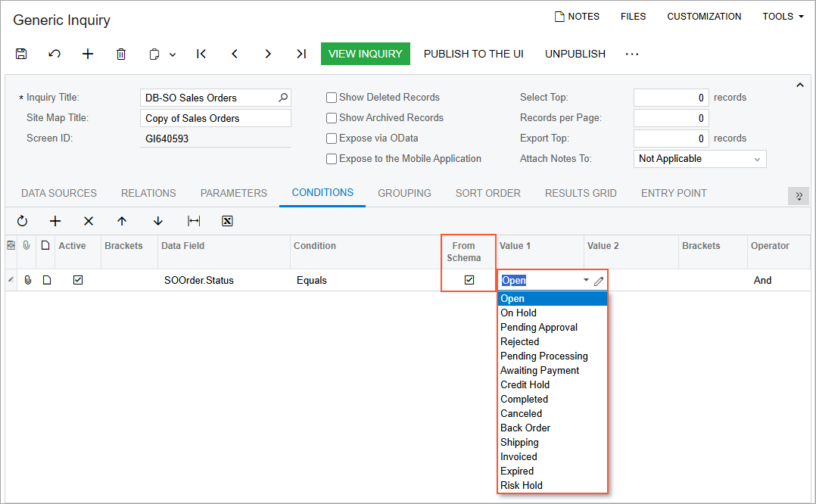Fit columns in conditions grid
816x504 pixels.
(194, 221)
